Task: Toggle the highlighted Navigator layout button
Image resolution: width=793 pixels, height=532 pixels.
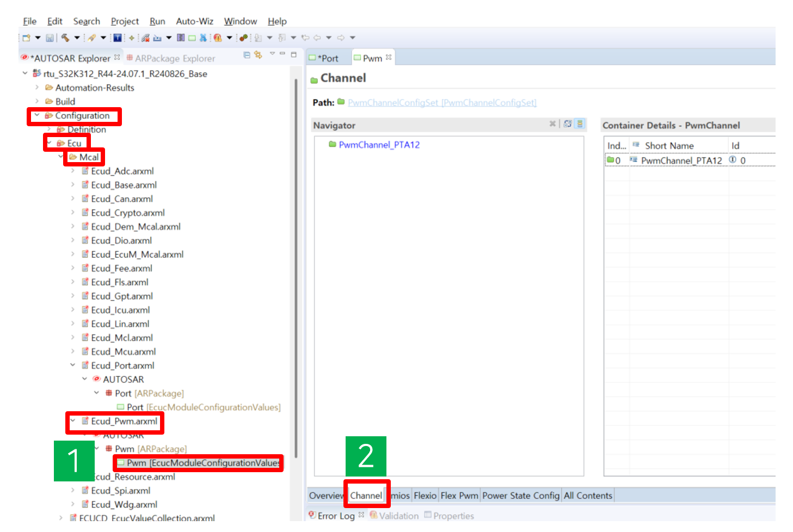Action: 580,124
